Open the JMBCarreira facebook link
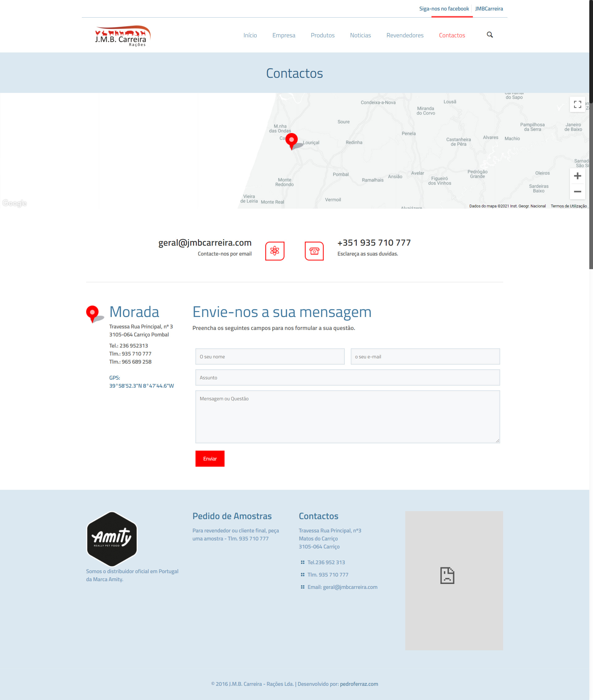Viewport: 593px width, 700px height. [x=489, y=9]
